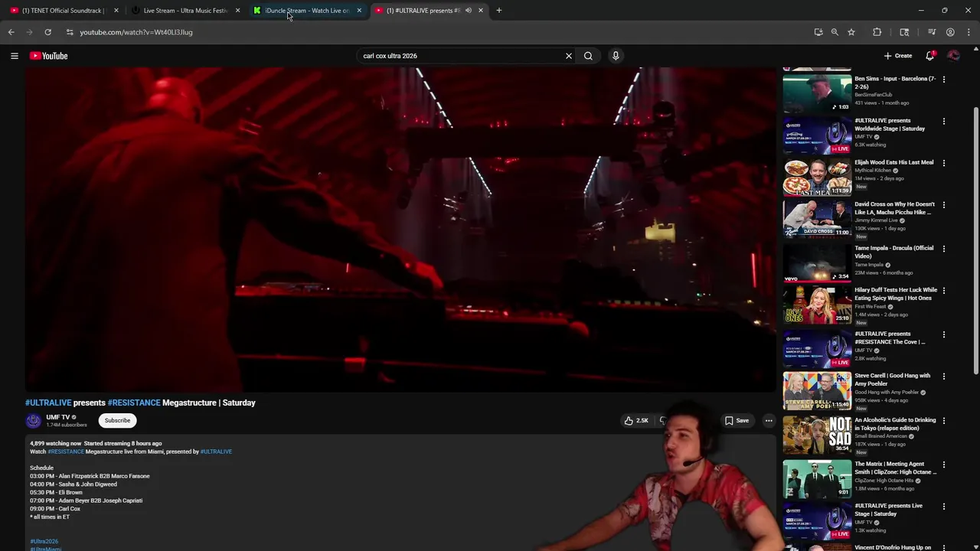The height and width of the screenshot is (551, 980).
Task: Open the browser profile icon
Action: tap(950, 32)
